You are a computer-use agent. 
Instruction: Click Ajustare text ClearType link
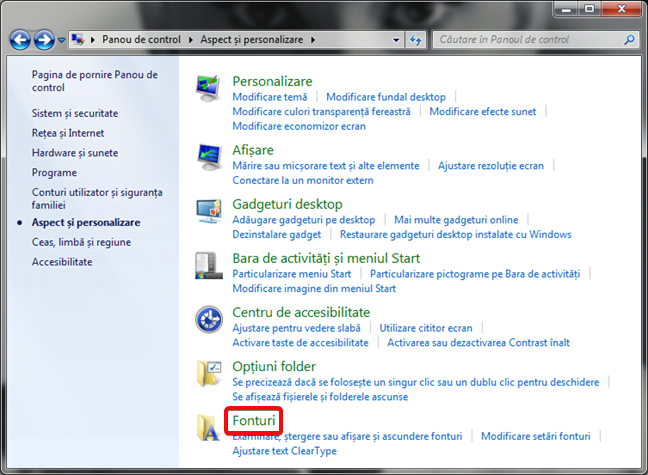(284, 451)
